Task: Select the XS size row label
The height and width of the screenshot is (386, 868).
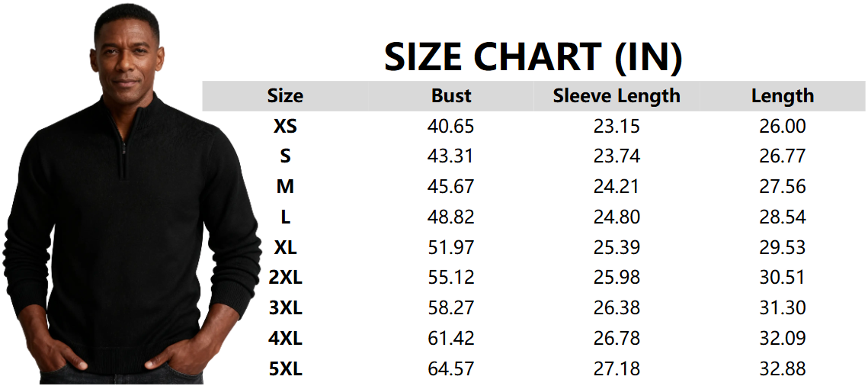Action: 285,127
